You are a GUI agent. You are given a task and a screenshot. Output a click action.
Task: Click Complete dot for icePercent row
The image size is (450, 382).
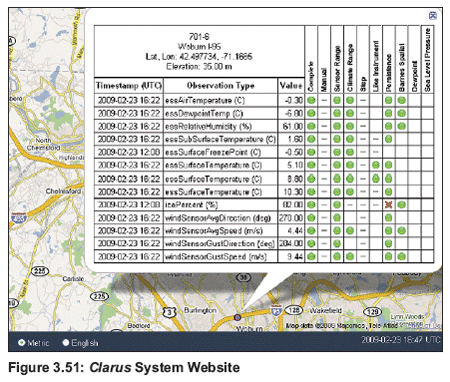311,204
